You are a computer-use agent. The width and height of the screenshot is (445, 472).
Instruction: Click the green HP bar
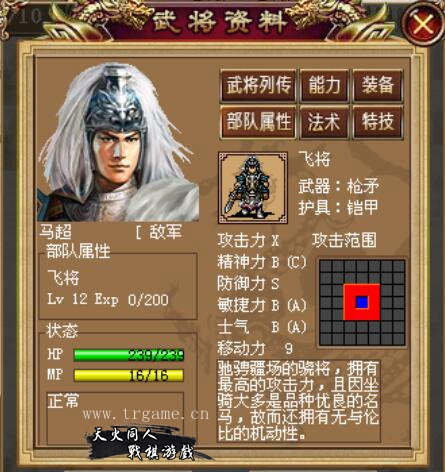(128, 355)
